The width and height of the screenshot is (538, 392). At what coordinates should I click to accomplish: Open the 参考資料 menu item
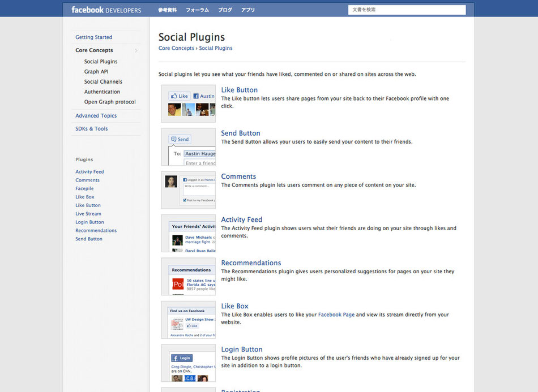coord(168,10)
